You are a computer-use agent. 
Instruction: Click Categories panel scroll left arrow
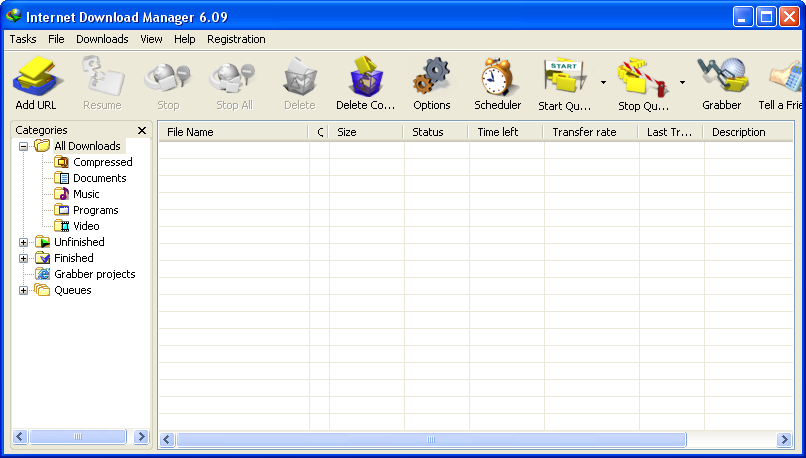[20, 437]
